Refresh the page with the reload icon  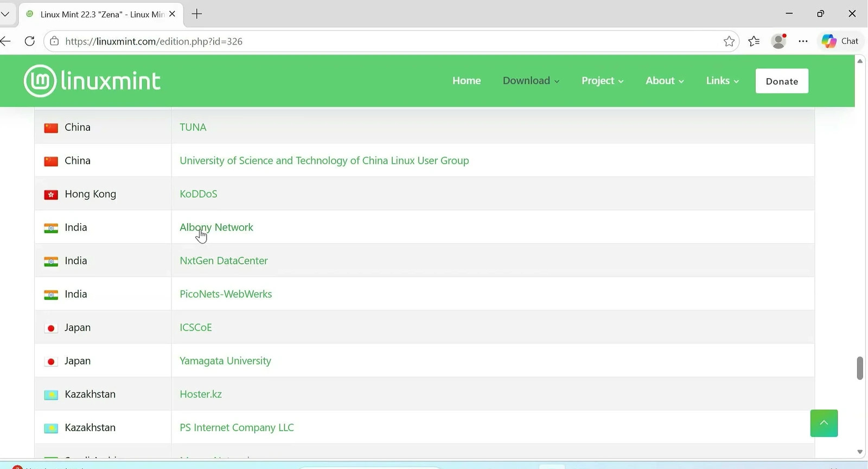pyautogui.click(x=30, y=41)
